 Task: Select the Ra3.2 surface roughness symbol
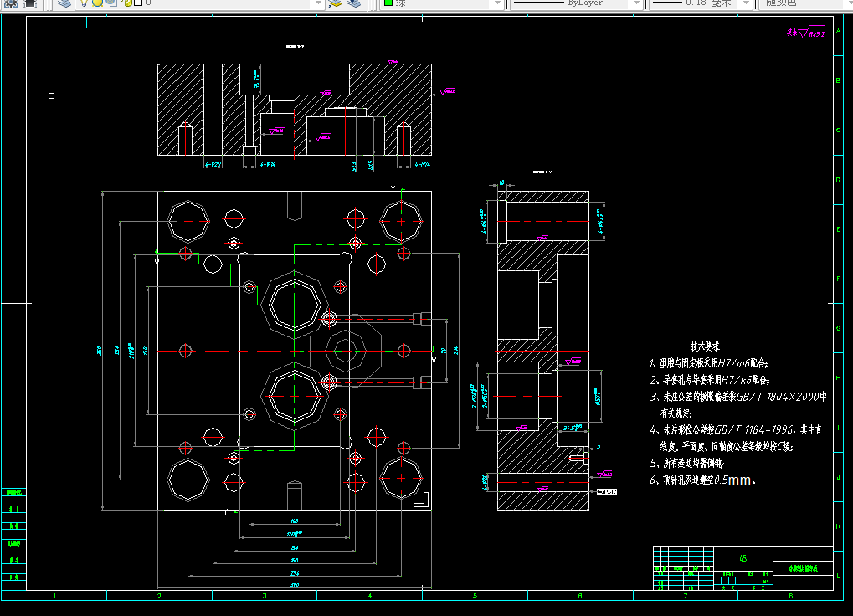click(x=806, y=32)
